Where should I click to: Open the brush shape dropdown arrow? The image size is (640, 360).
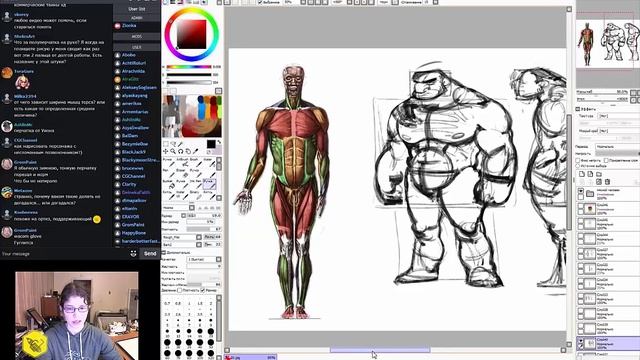[x=191, y=208]
